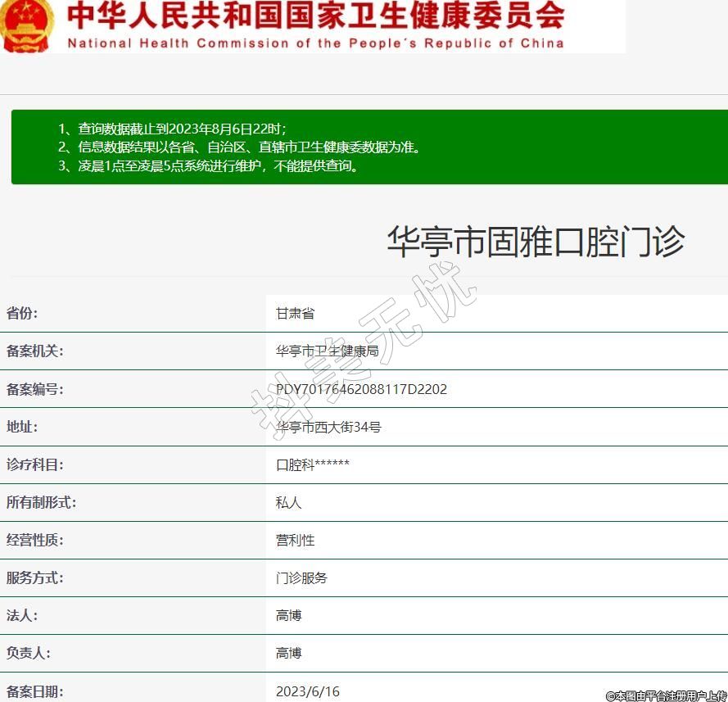
Task: Select the province value 甘肃省
Action: click(295, 314)
